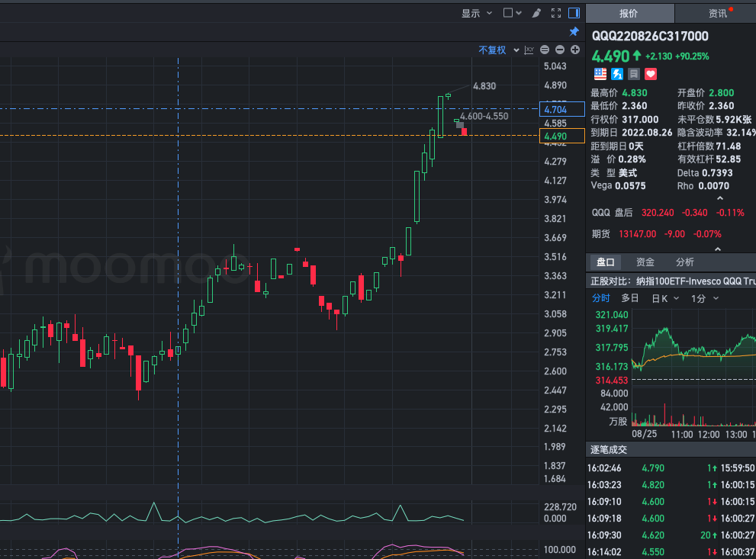The width and height of the screenshot is (756, 559).
Task: Click the option code QQQ220826C317000
Action: coord(650,36)
